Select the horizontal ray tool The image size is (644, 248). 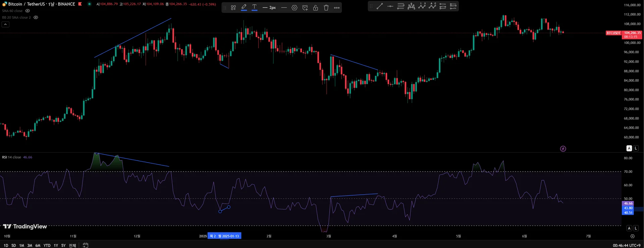coord(390,6)
